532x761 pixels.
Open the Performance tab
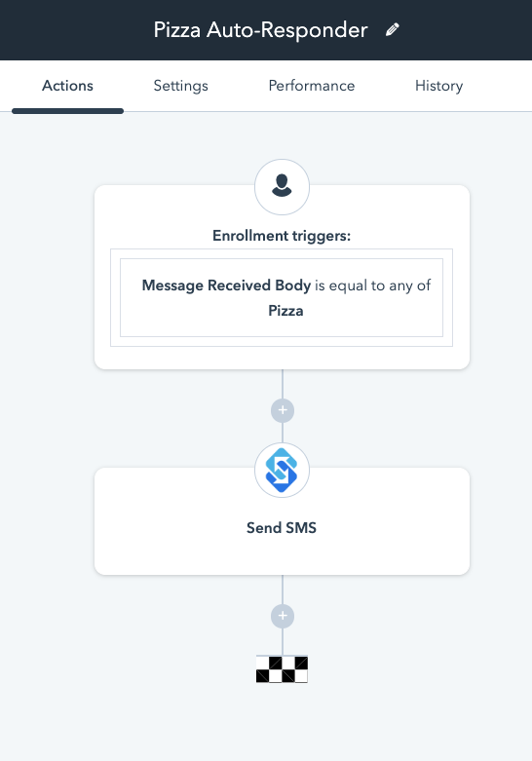(312, 86)
